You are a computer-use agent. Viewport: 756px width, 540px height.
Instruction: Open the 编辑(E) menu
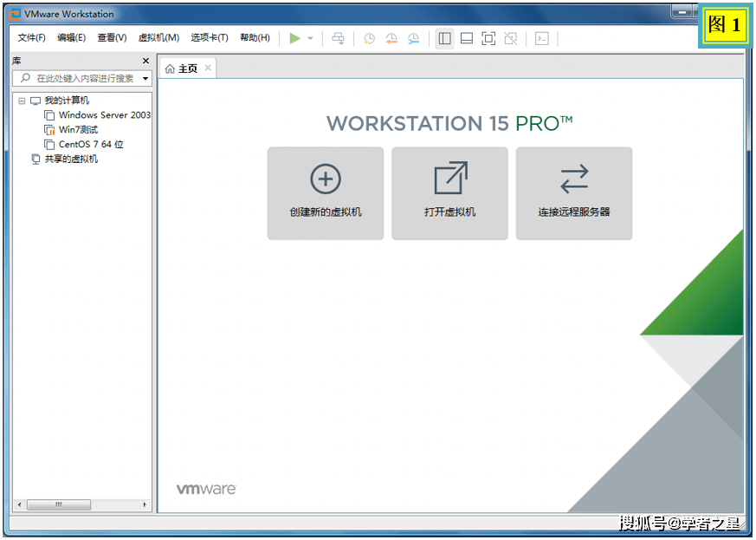(x=71, y=37)
